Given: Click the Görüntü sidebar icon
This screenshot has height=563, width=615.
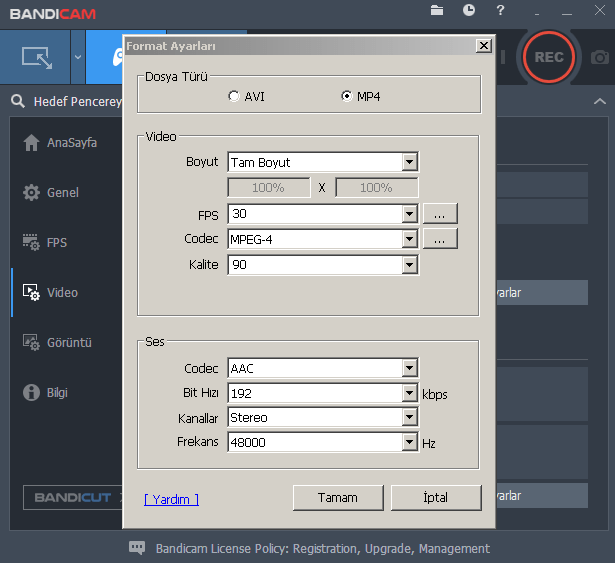Looking at the screenshot, I should 31,343.
